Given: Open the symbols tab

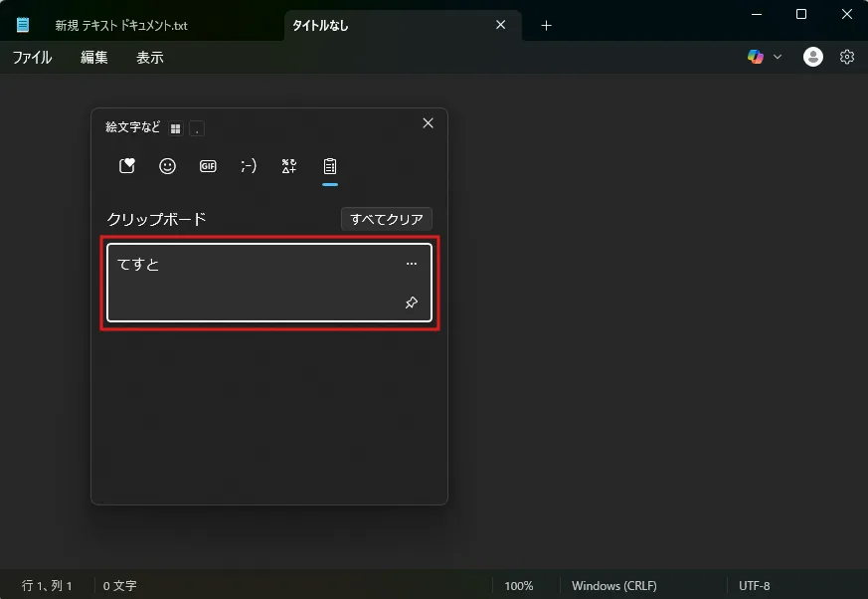Looking at the screenshot, I should pos(289,166).
